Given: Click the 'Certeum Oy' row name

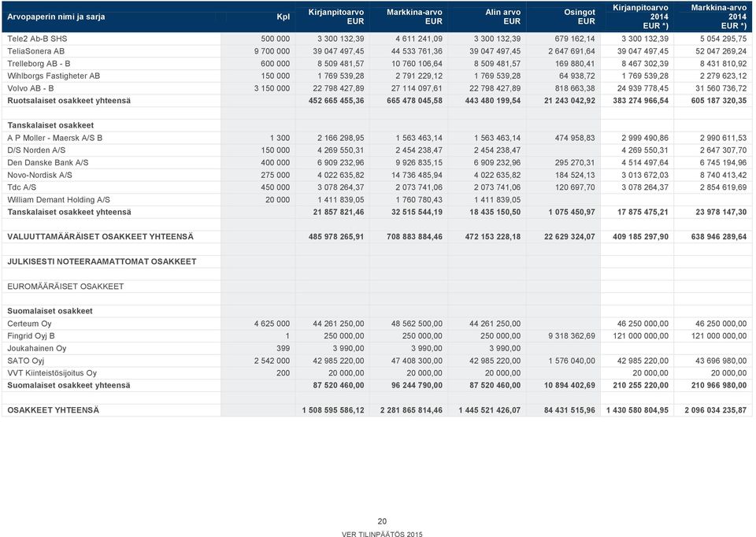Looking at the screenshot, I should tap(29, 324).
